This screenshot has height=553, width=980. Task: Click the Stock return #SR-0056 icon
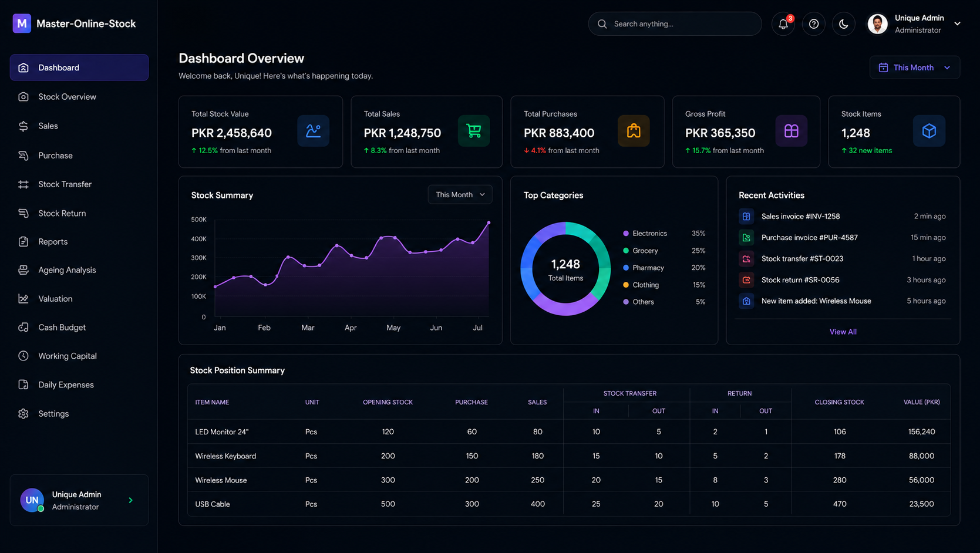pos(746,279)
